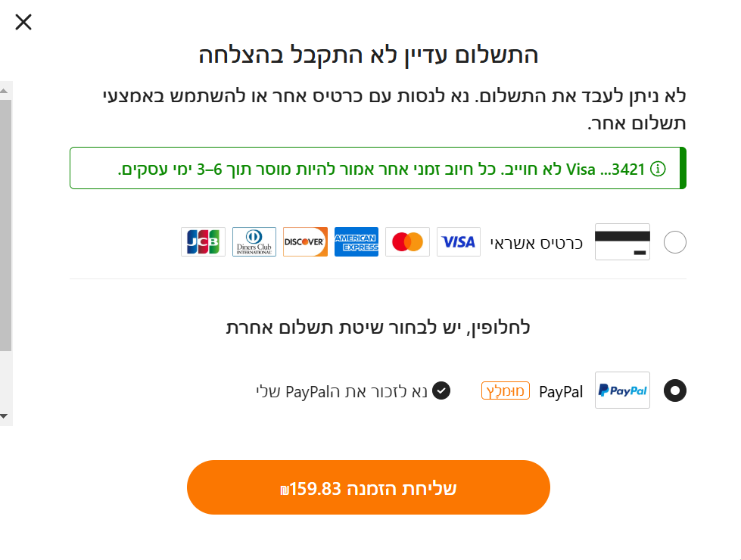
Task: Select the PayPal payment radio button
Action: click(674, 390)
